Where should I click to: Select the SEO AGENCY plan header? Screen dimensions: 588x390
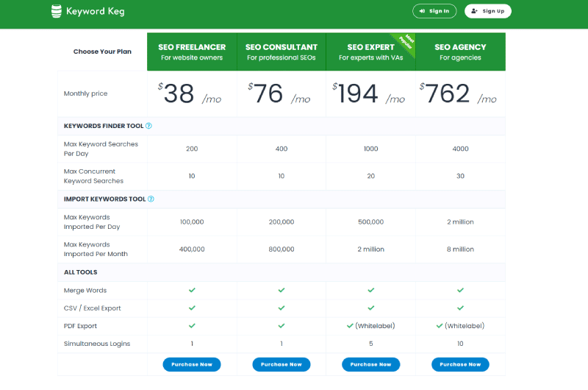point(461,52)
